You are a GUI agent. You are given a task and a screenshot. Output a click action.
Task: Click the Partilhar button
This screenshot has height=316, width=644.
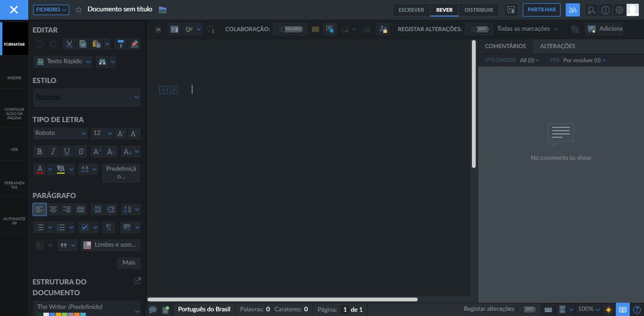[x=541, y=10]
